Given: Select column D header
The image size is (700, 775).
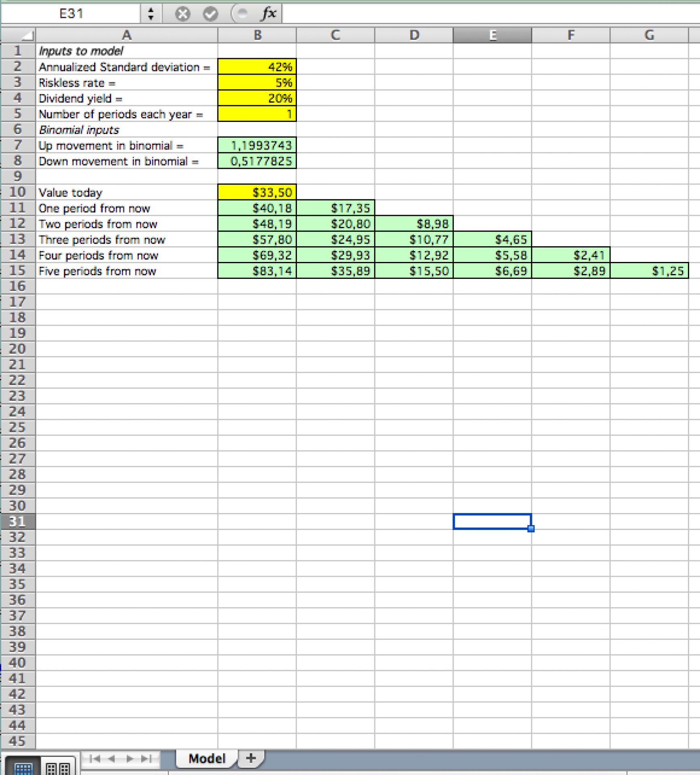Looking at the screenshot, I should [x=414, y=36].
